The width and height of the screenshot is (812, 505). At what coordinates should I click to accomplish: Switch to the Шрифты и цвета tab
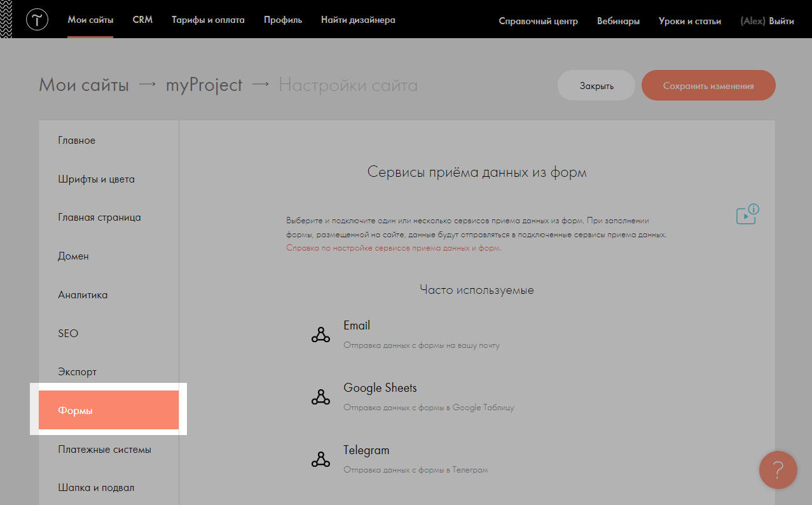click(x=96, y=179)
